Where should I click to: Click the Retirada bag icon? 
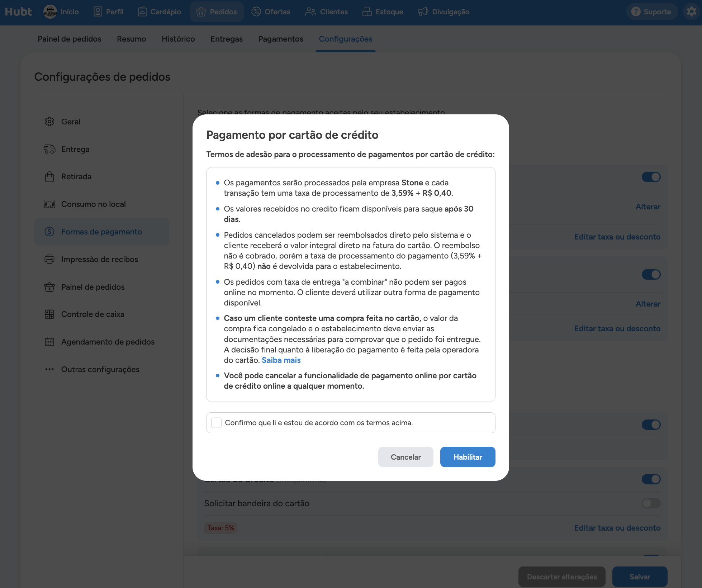(49, 177)
